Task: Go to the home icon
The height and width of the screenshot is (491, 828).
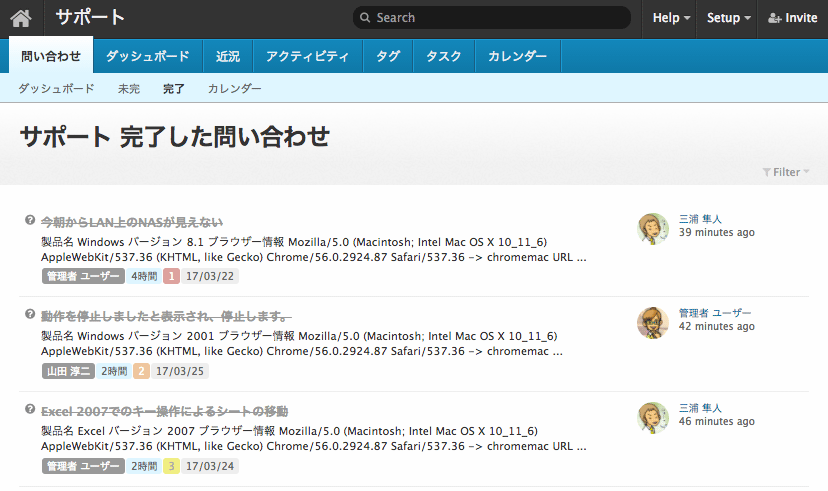Action: click(21, 18)
